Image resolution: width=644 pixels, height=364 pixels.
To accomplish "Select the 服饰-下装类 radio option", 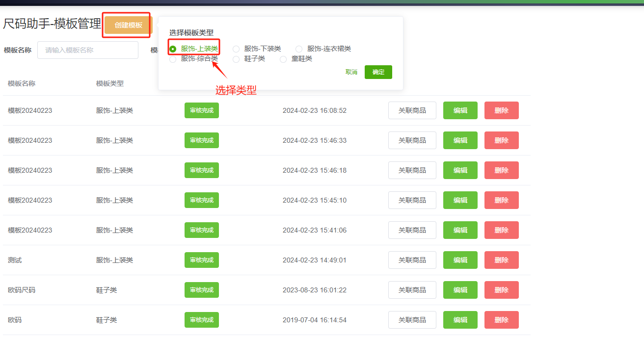I will coord(236,49).
